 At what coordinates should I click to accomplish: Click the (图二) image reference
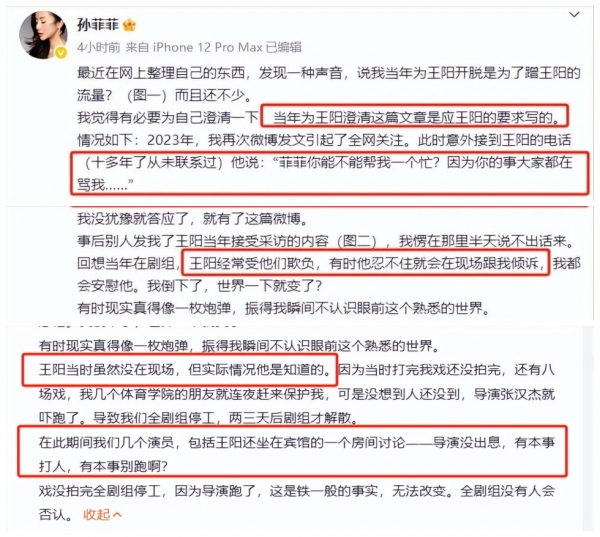358,241
